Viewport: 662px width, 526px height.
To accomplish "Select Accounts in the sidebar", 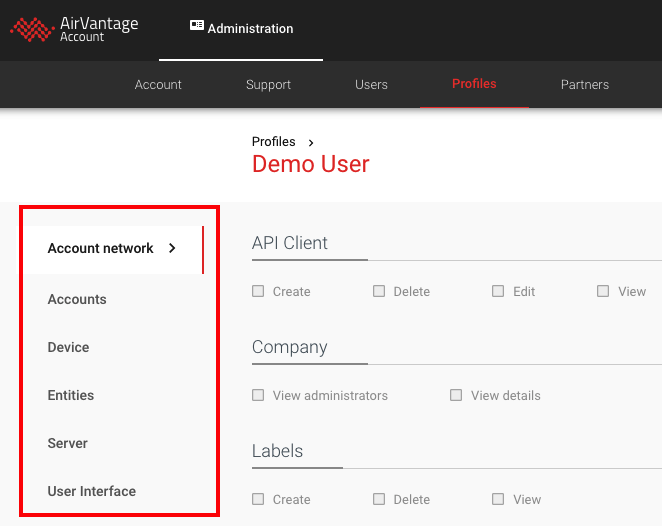I will (x=77, y=299).
